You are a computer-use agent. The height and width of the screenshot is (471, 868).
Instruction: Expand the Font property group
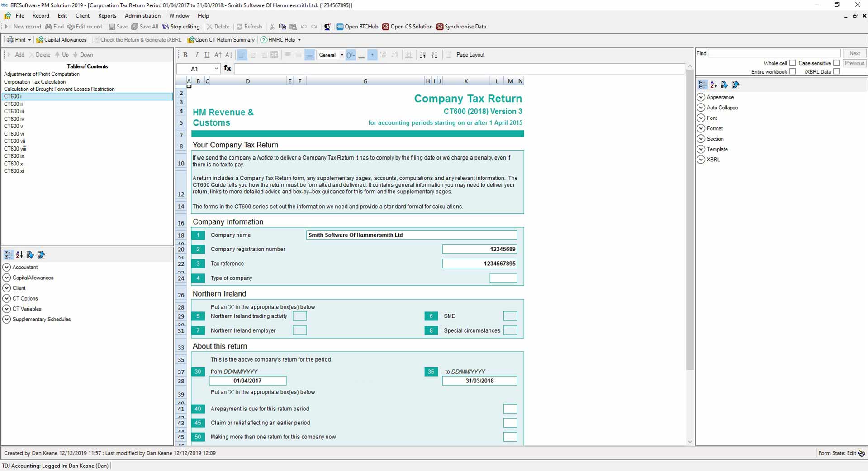point(701,118)
